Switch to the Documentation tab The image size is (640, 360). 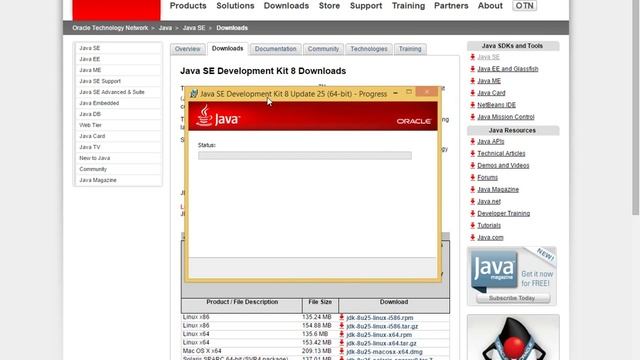276,49
